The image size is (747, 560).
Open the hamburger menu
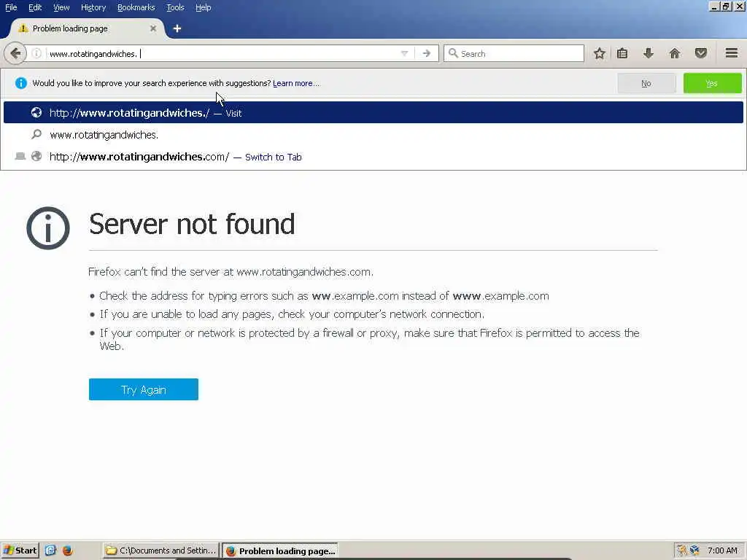[x=732, y=53]
